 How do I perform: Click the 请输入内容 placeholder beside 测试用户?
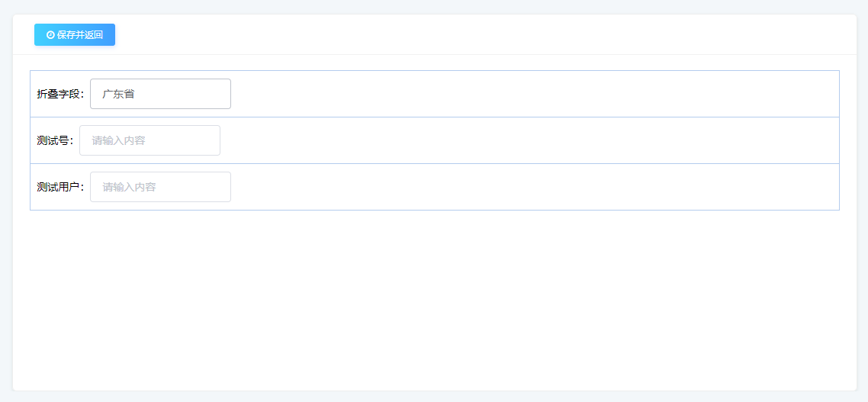[x=129, y=187]
